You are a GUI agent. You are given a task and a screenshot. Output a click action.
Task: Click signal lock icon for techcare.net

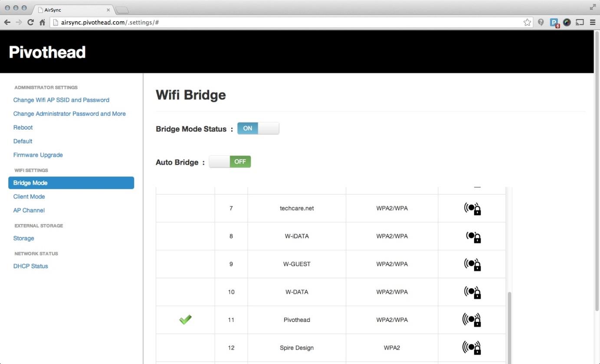click(472, 208)
